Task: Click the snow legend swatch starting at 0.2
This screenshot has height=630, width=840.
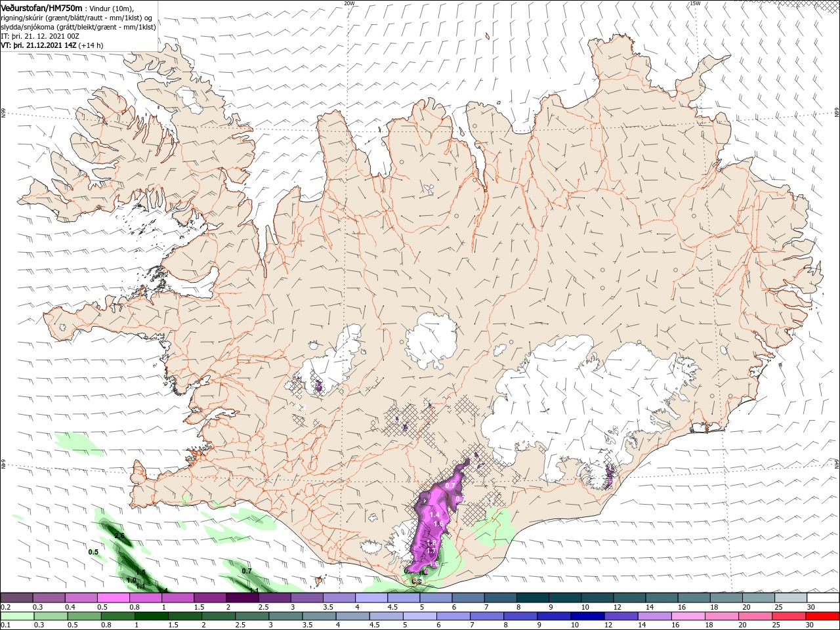Action: [16, 598]
